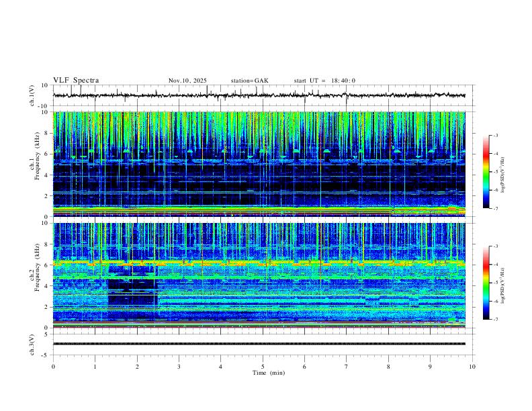Click time axis tick label '8'

pos(388,367)
